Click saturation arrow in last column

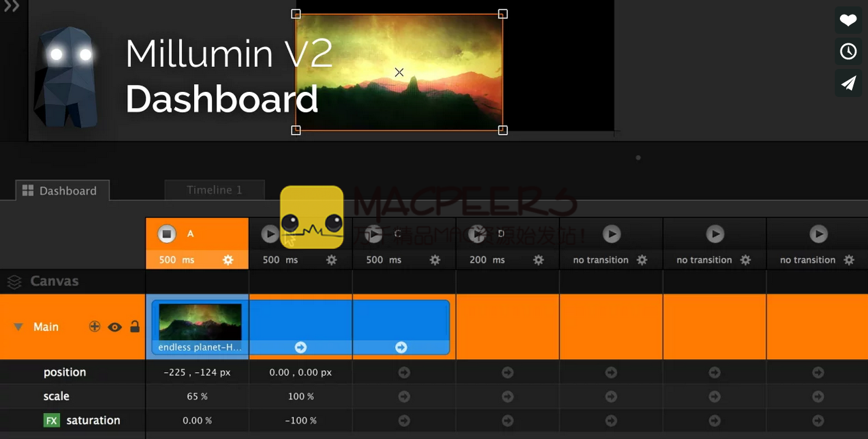pos(818,420)
